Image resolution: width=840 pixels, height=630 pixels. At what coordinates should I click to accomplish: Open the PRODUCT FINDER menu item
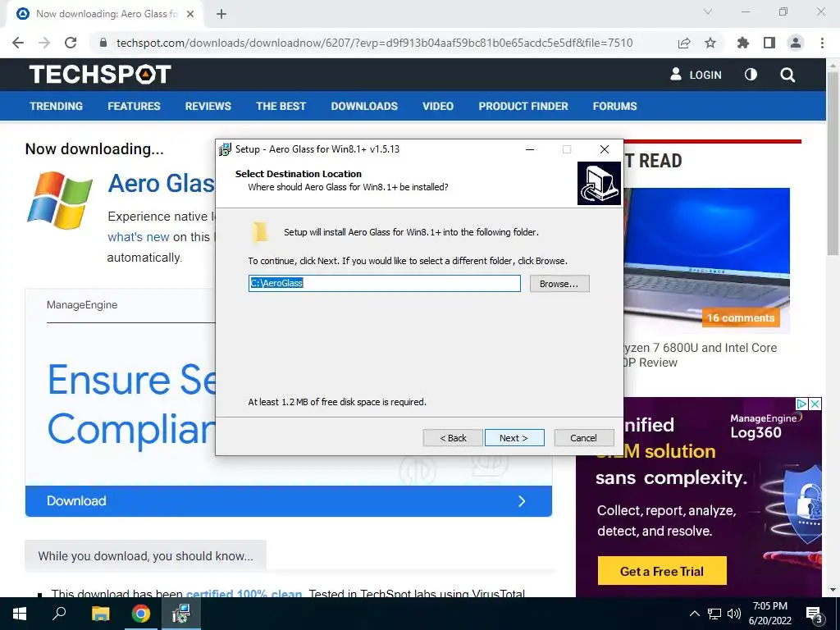coord(523,106)
